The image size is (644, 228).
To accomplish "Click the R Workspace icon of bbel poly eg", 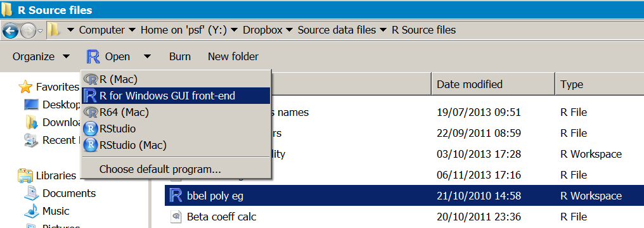I will [176, 196].
